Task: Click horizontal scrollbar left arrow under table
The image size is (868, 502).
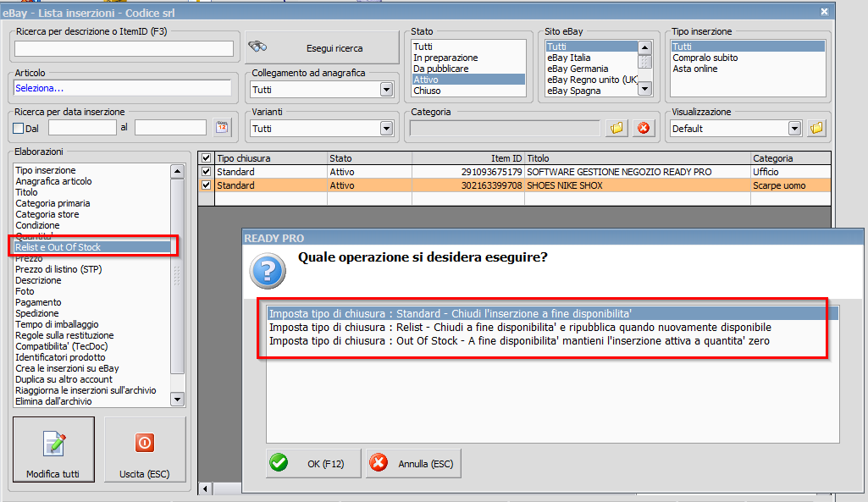Action: [x=206, y=488]
